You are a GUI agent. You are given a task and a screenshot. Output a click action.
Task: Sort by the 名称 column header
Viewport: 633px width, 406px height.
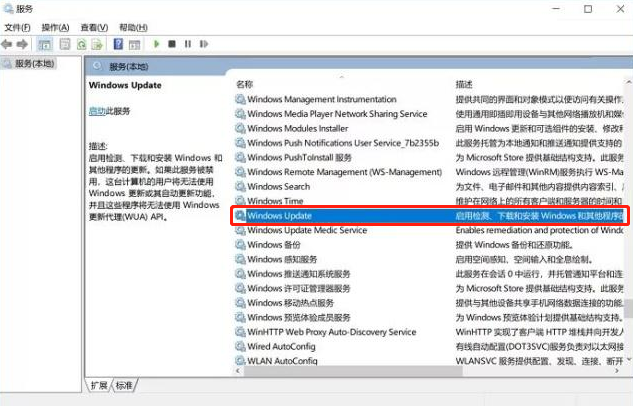(244, 84)
